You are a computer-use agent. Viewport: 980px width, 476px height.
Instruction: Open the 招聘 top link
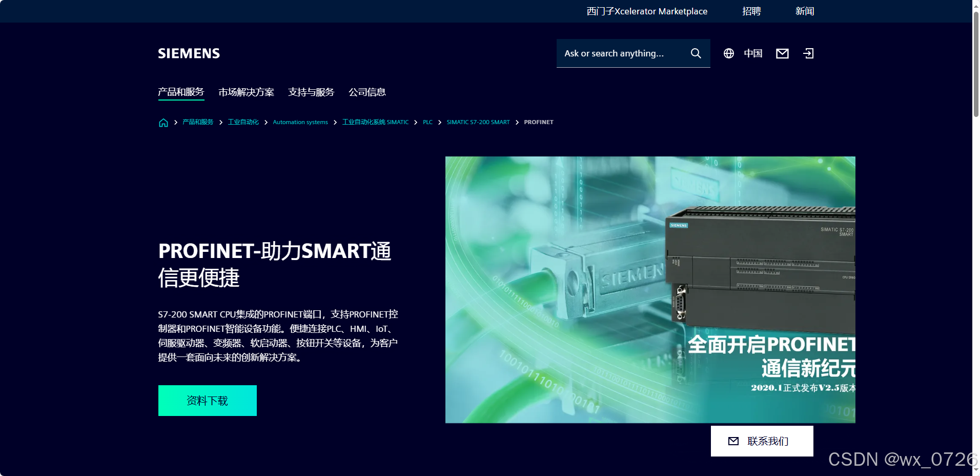751,11
